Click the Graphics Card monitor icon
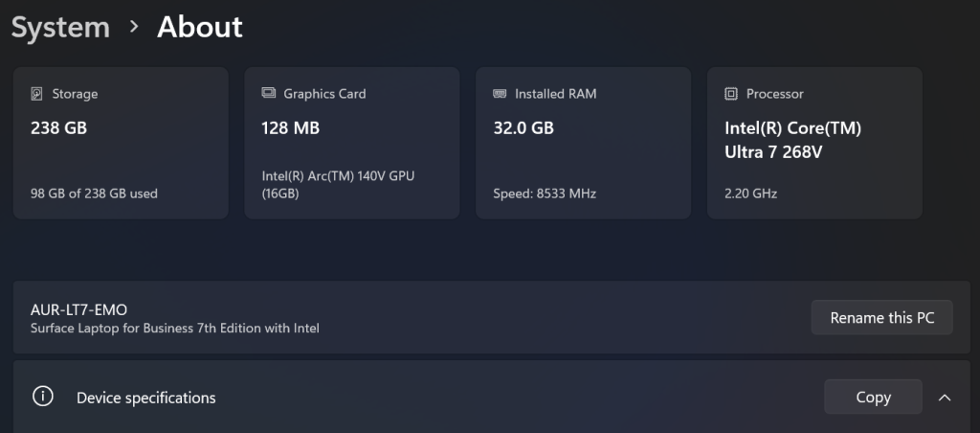 (x=269, y=94)
